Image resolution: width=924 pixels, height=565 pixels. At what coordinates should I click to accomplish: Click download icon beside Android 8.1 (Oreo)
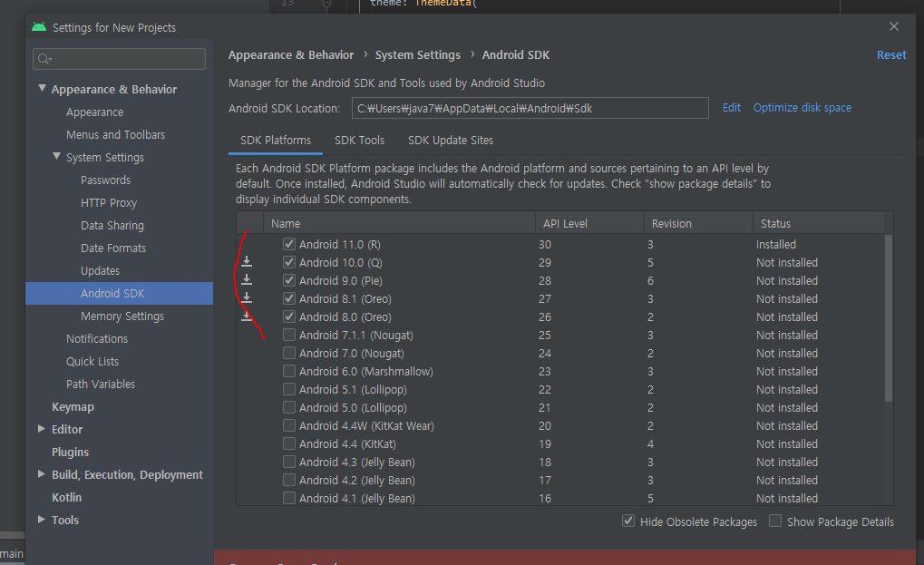[x=247, y=297]
